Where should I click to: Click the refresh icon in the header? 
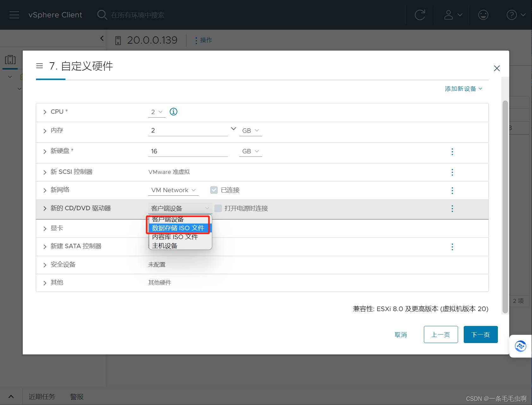(420, 15)
